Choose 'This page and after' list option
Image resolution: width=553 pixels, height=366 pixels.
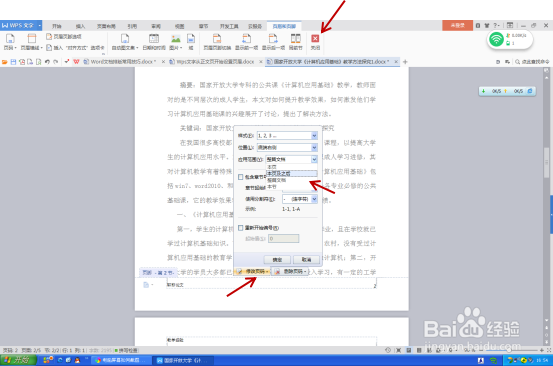point(292,173)
